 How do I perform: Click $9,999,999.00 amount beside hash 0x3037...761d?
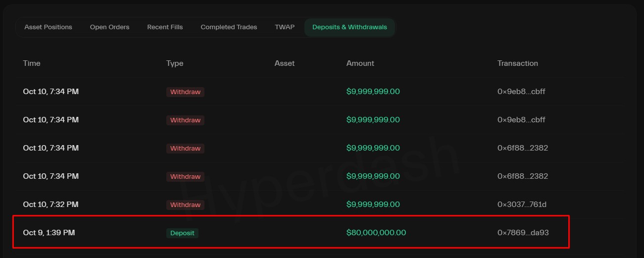tap(373, 205)
